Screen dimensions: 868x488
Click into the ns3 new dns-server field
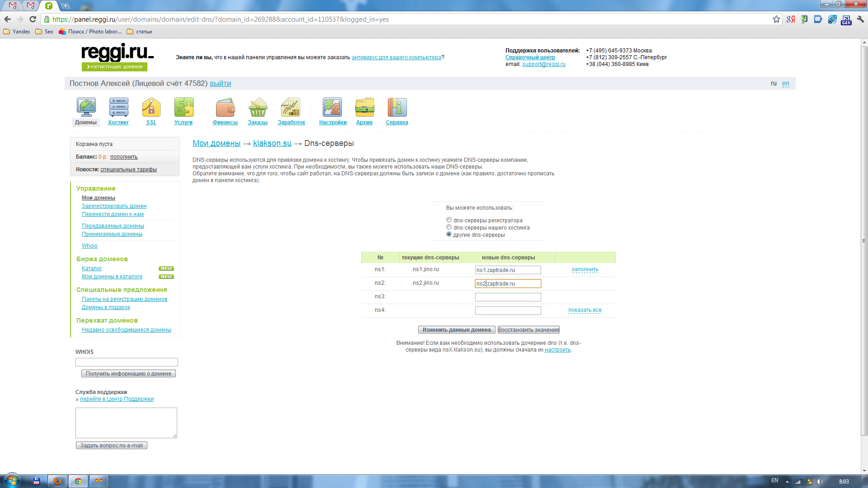click(x=508, y=297)
